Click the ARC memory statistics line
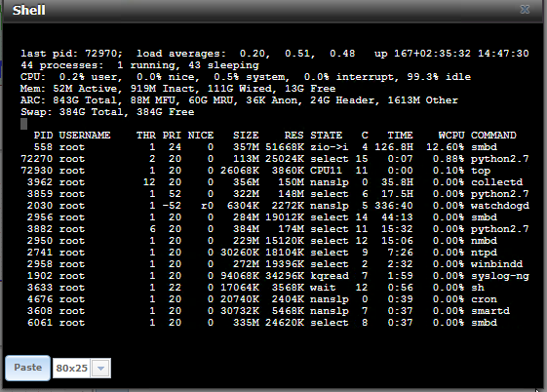This screenshot has height=392, width=547. [x=239, y=100]
